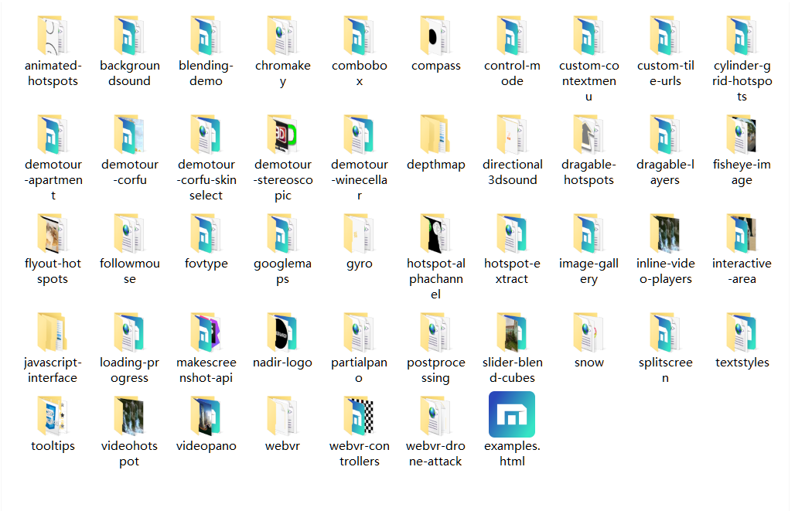Screen dimensions: 812x511
Task: Click the demotour-stereoscopic folder icon
Action: coord(283,135)
